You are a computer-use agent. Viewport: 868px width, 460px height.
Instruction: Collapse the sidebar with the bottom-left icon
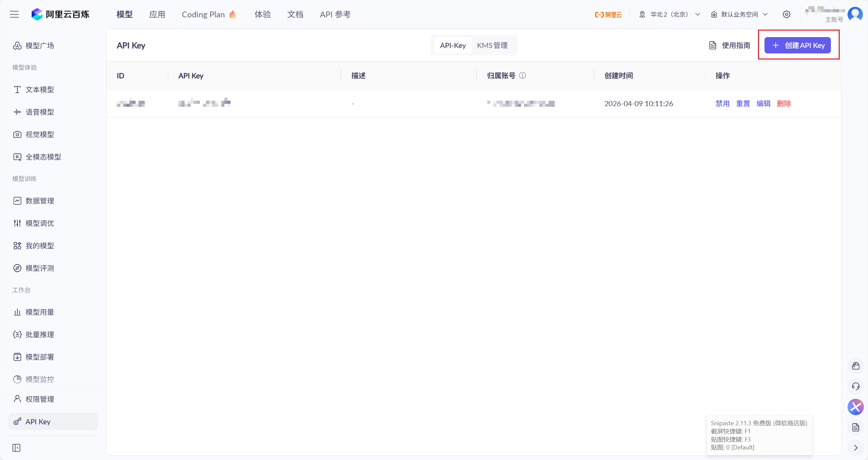tap(16, 448)
